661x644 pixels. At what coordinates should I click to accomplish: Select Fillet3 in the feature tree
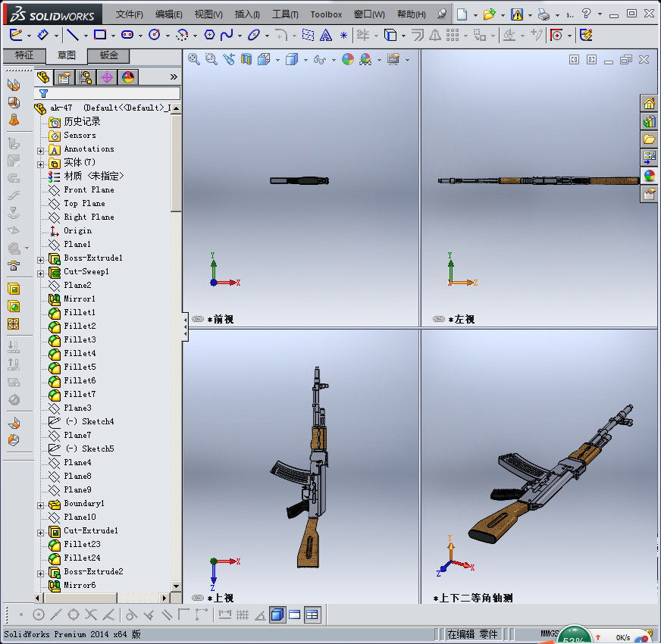click(x=80, y=339)
